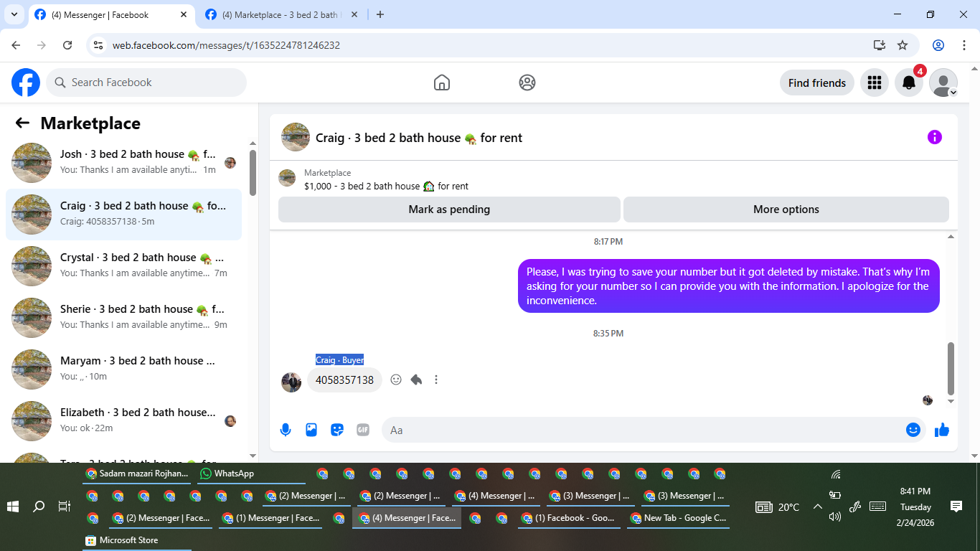Open Windows taskbar search

click(x=39, y=507)
